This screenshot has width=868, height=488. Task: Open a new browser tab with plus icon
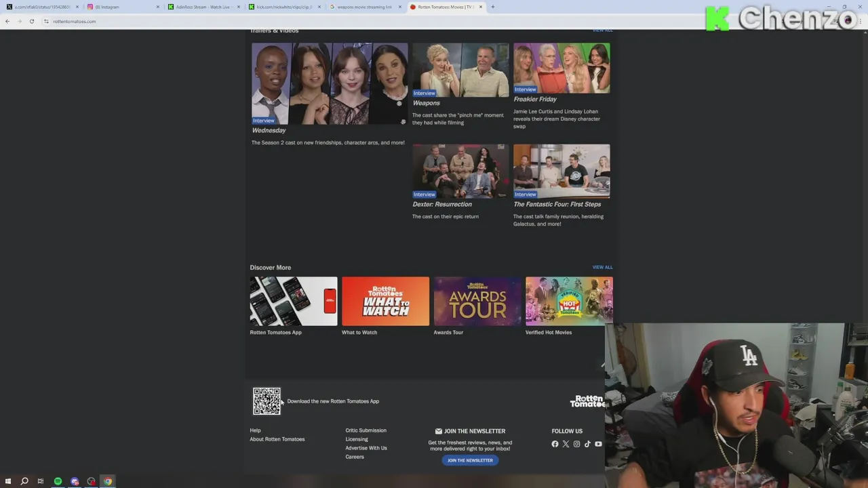click(x=493, y=7)
